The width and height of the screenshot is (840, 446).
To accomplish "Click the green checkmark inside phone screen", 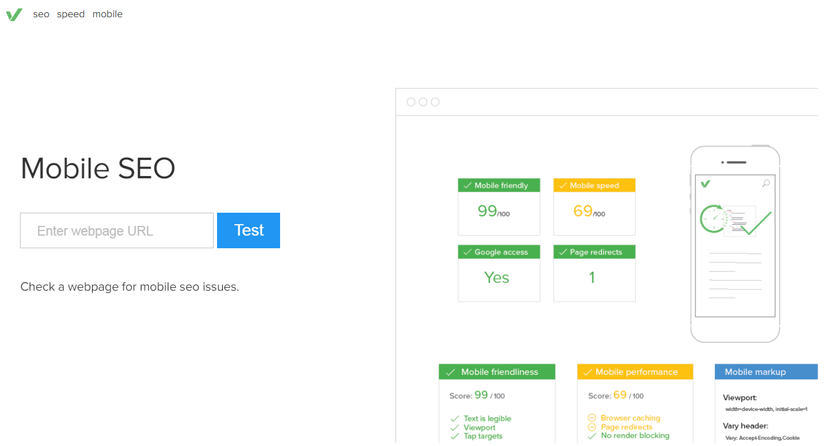I will (706, 184).
